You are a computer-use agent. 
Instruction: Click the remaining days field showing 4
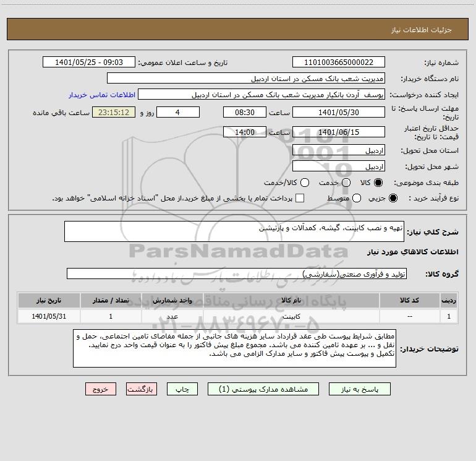[178, 112]
